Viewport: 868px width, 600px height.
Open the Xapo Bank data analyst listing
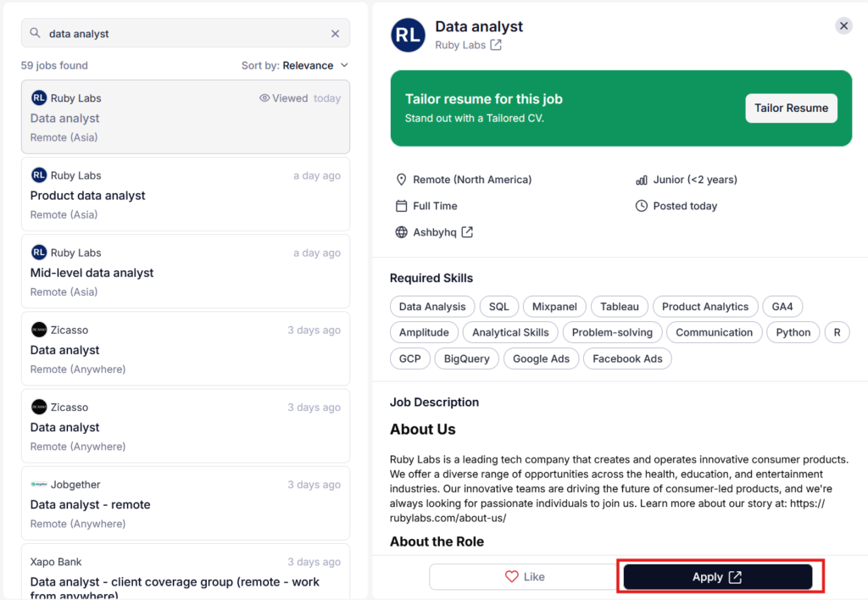185,581
